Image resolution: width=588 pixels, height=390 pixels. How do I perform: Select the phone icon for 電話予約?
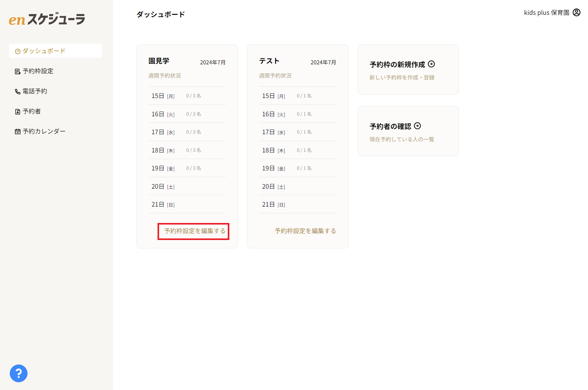click(x=17, y=91)
